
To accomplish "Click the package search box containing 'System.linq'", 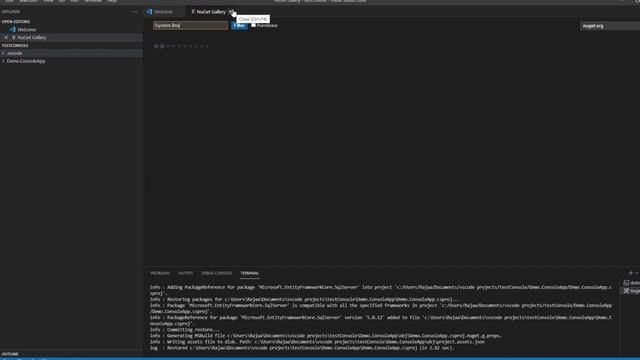I will pyautogui.click(x=190, y=25).
